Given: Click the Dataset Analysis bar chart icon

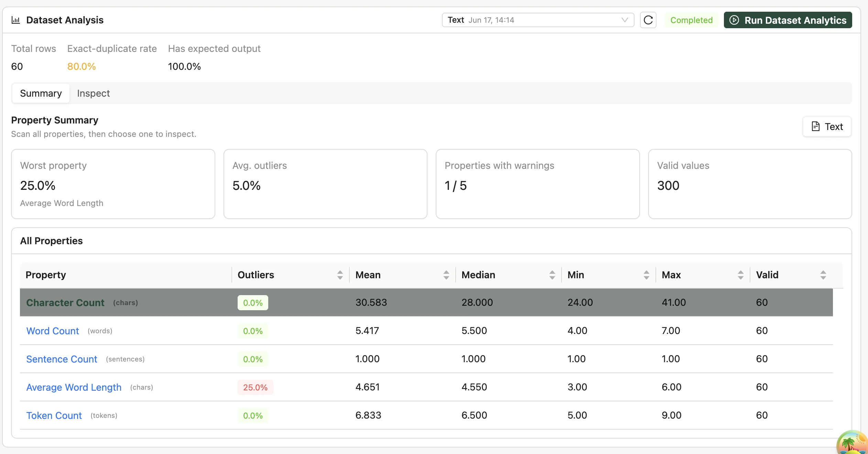Looking at the screenshot, I should point(15,20).
